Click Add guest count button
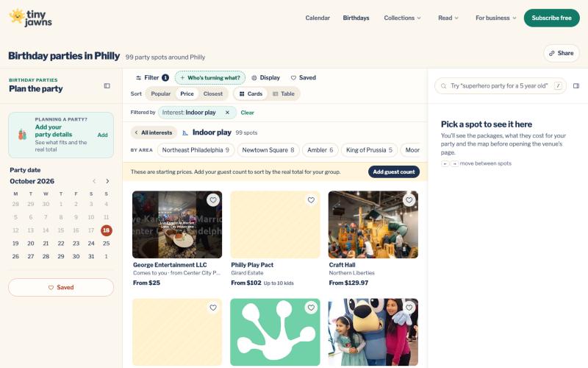Image resolution: width=588 pixels, height=368 pixels. (394, 171)
